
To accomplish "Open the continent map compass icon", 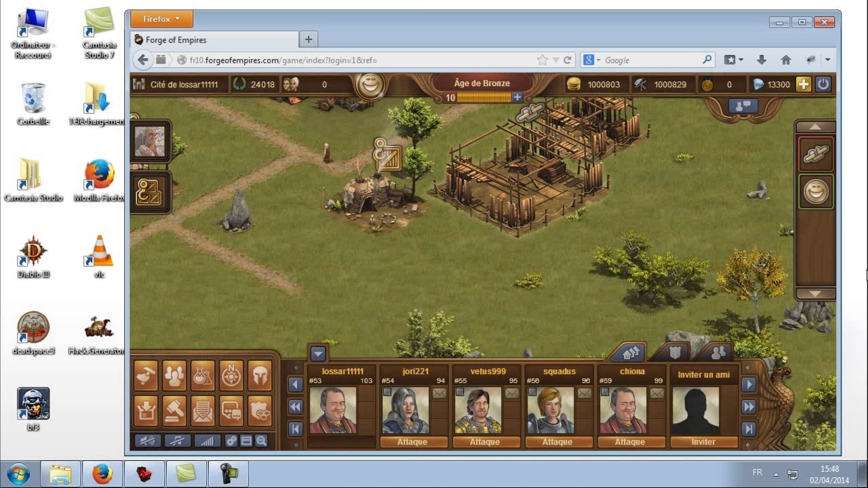I will click(231, 375).
